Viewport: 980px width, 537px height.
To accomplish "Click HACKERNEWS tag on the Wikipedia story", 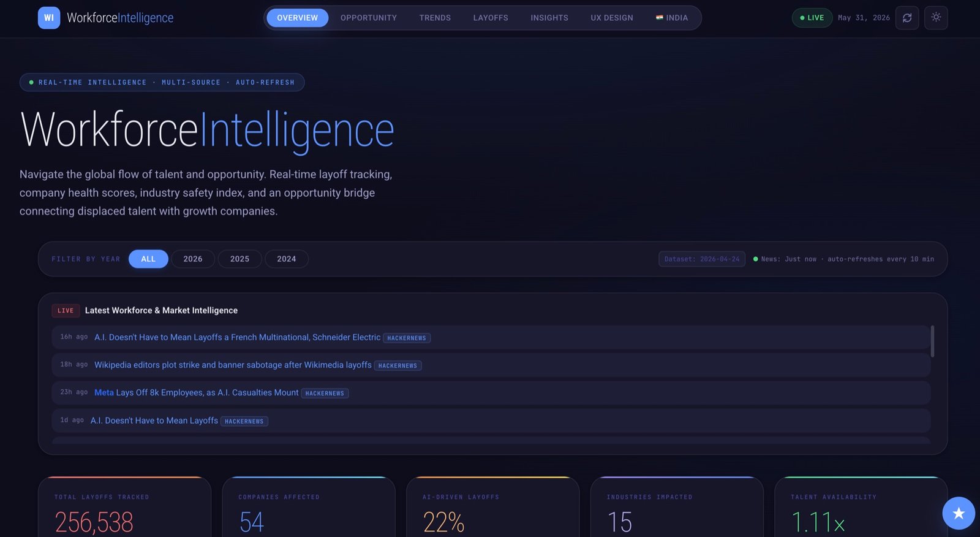I will 398,365.
